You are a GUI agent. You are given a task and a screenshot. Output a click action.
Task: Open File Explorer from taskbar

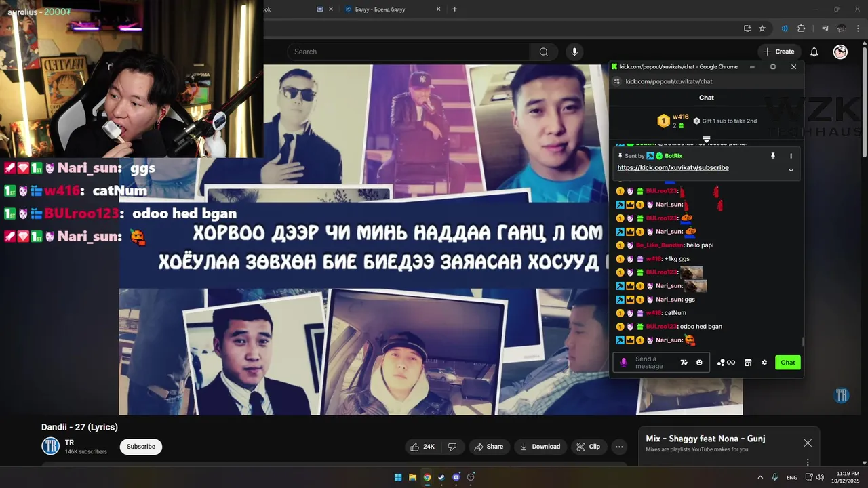412,477
